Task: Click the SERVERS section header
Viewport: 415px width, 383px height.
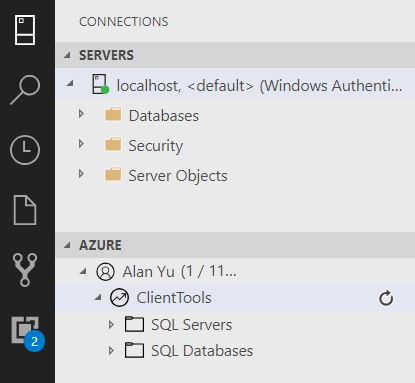Action: 235,55
